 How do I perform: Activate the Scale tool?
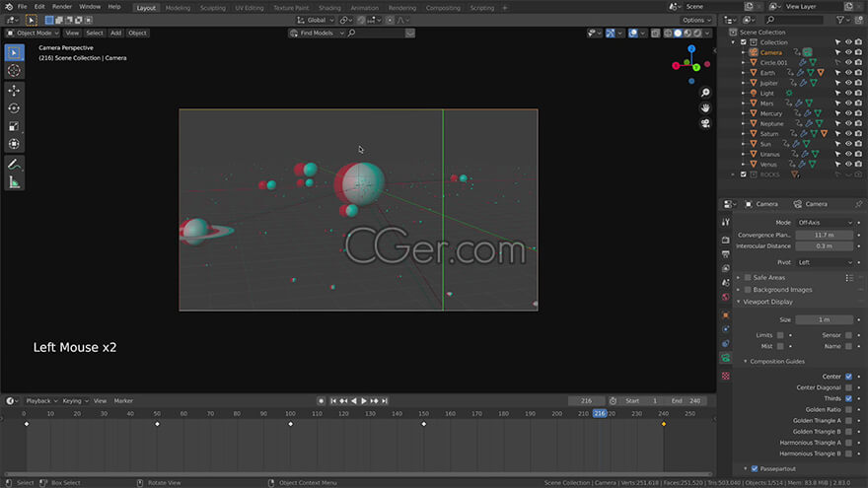(15, 127)
